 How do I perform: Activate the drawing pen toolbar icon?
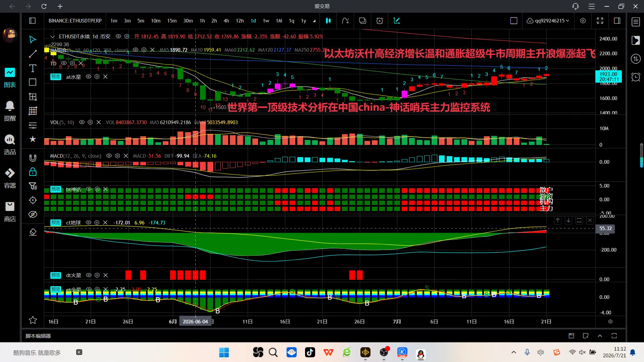(x=397, y=21)
